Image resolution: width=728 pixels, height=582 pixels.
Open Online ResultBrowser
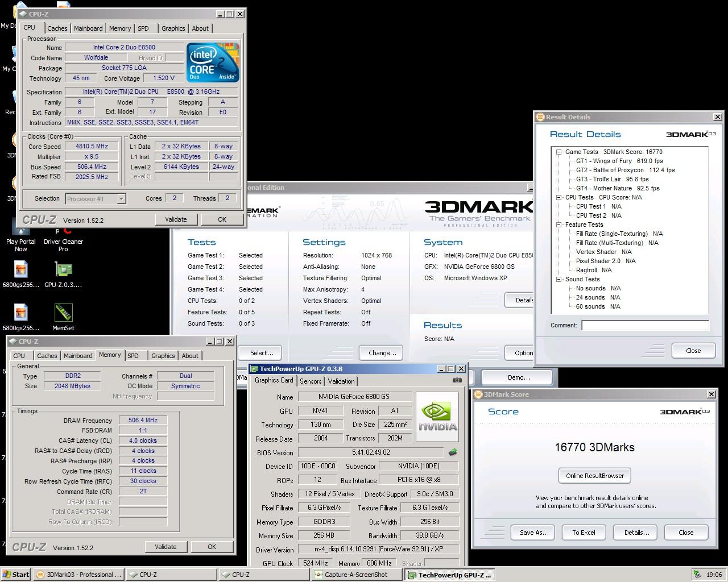click(595, 476)
